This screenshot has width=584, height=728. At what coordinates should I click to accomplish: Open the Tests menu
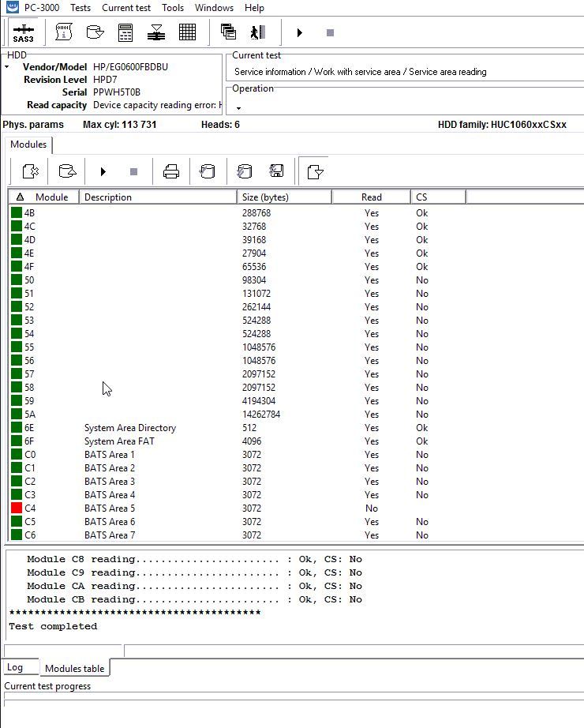click(80, 8)
